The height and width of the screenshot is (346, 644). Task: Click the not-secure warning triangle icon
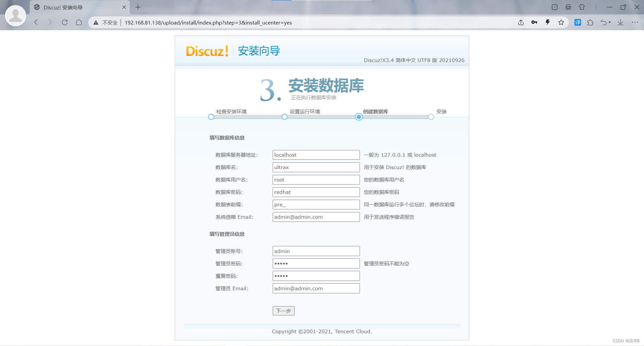coord(96,22)
